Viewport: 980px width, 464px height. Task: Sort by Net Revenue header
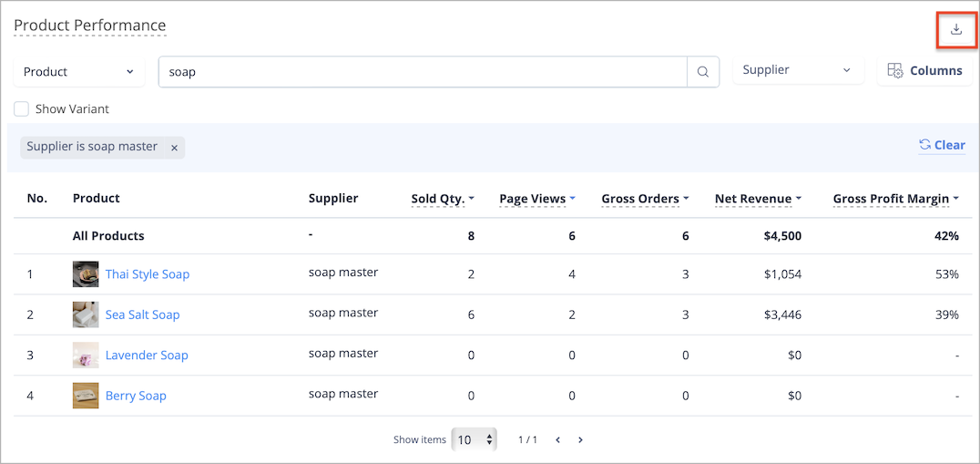point(758,199)
